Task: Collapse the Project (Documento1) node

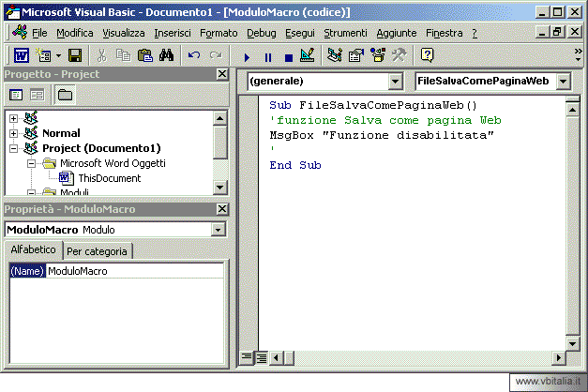Action: pyautogui.click(x=13, y=148)
